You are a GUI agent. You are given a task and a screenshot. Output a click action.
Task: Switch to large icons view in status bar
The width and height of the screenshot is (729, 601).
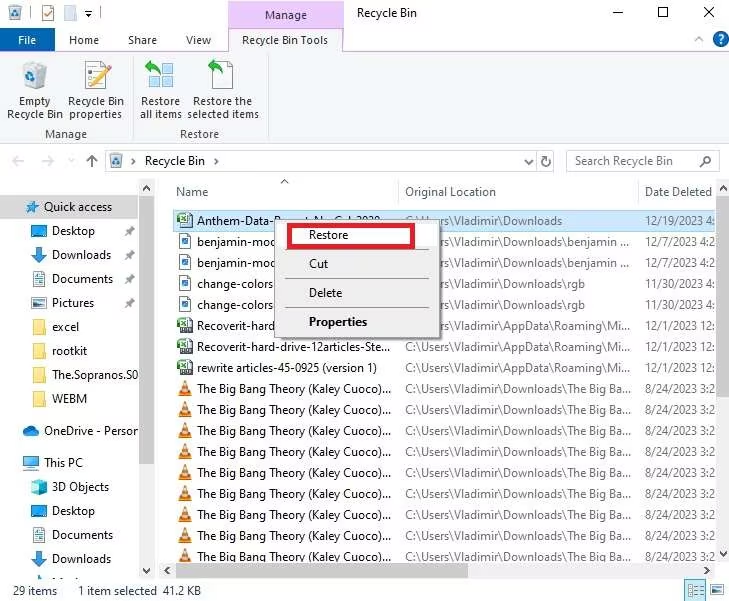714,590
